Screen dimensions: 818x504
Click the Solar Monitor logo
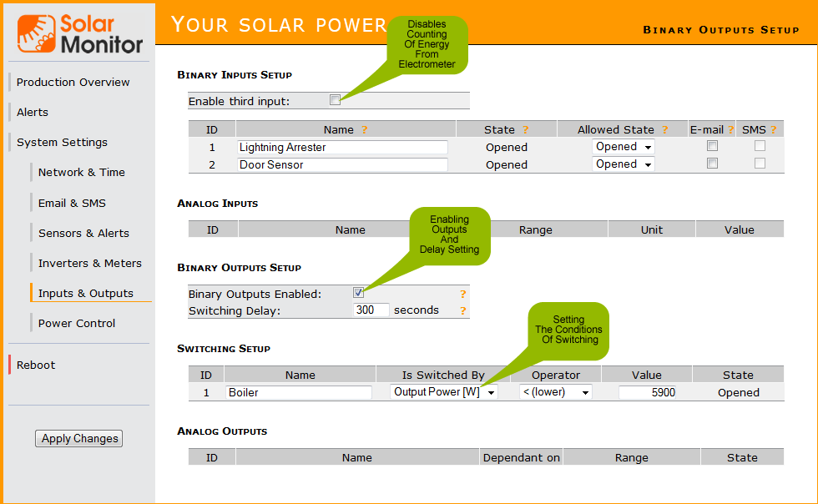pos(80,33)
